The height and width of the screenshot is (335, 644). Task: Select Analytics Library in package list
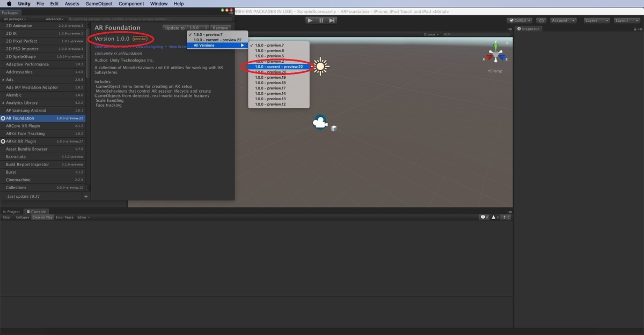[43, 102]
